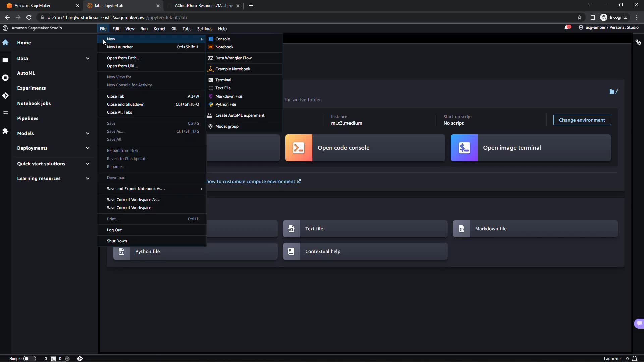This screenshot has height=362, width=644.
Task: Expand the Data section chevron
Action: [88, 58]
